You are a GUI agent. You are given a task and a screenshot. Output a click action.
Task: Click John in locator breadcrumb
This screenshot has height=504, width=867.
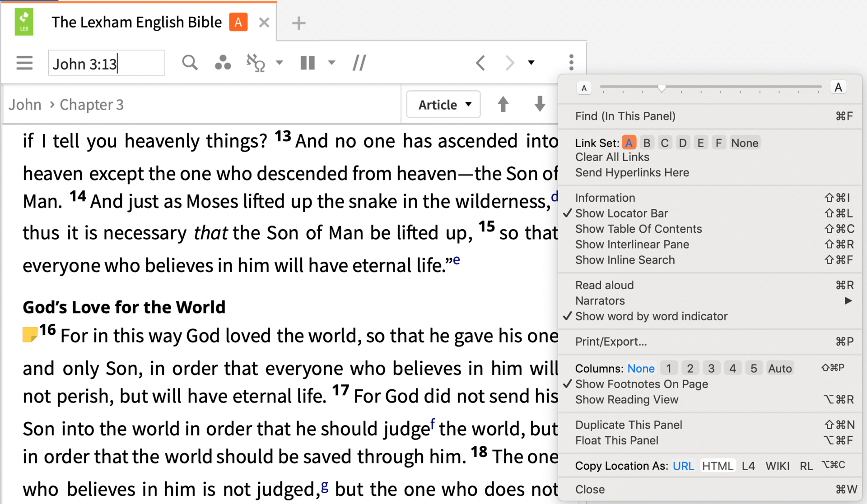click(x=25, y=105)
